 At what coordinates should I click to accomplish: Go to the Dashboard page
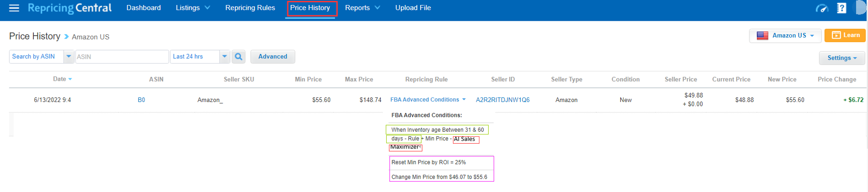pos(144,8)
